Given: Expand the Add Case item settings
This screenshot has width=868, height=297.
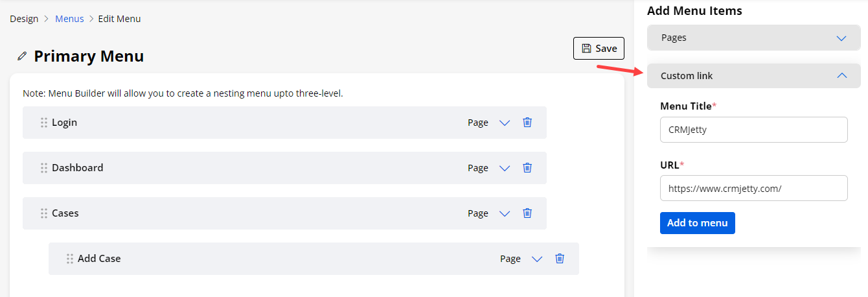Looking at the screenshot, I should (537, 259).
